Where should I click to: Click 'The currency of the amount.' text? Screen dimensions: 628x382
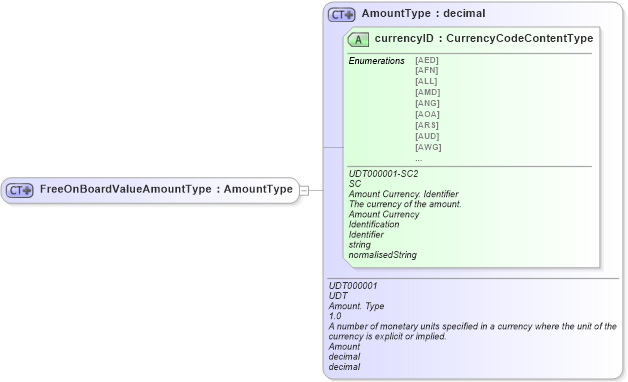(x=405, y=204)
